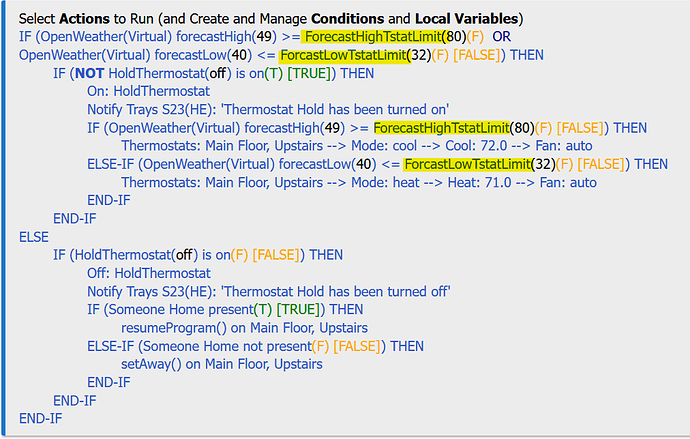Click the Mode: heat thermostat action line
Viewport: 690px width, 439px height.
pyautogui.click(x=359, y=182)
